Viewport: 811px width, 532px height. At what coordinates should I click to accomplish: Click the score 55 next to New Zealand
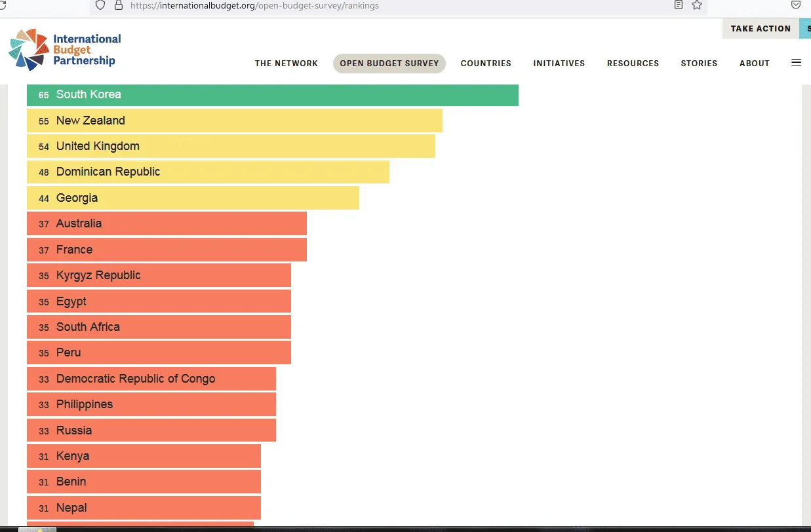44,121
